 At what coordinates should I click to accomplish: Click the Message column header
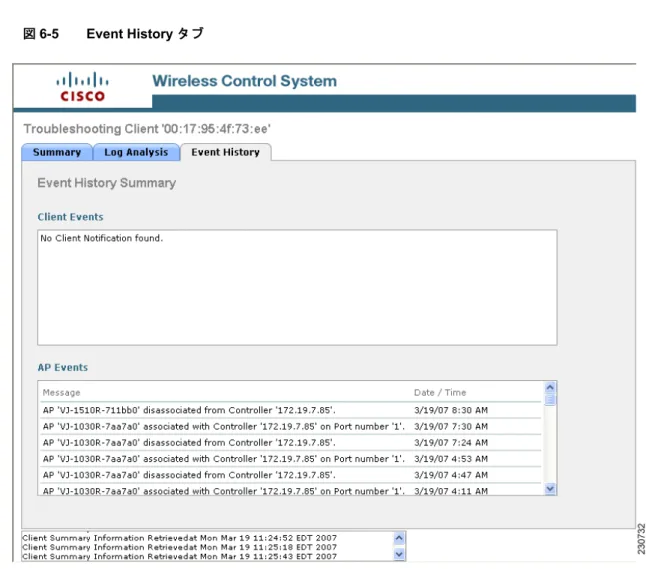point(61,393)
